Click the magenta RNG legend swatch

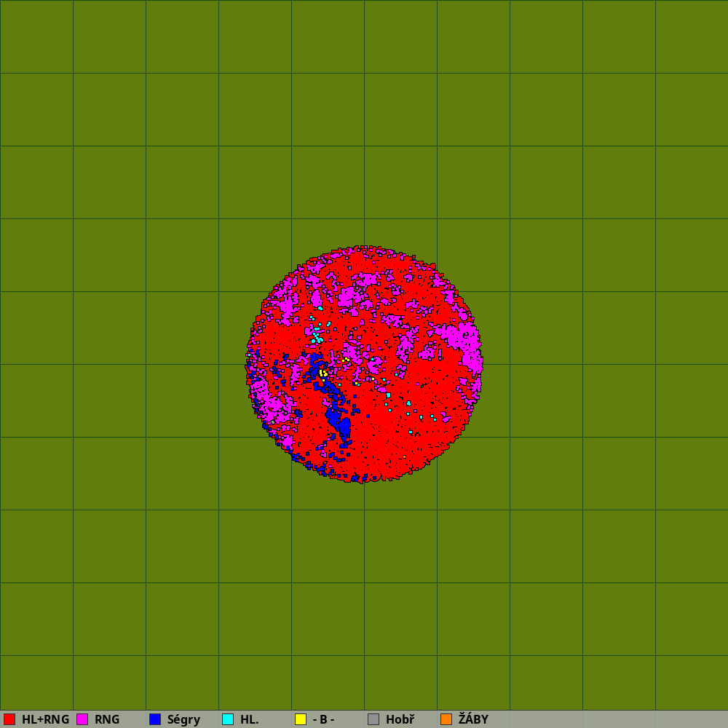tap(82, 719)
